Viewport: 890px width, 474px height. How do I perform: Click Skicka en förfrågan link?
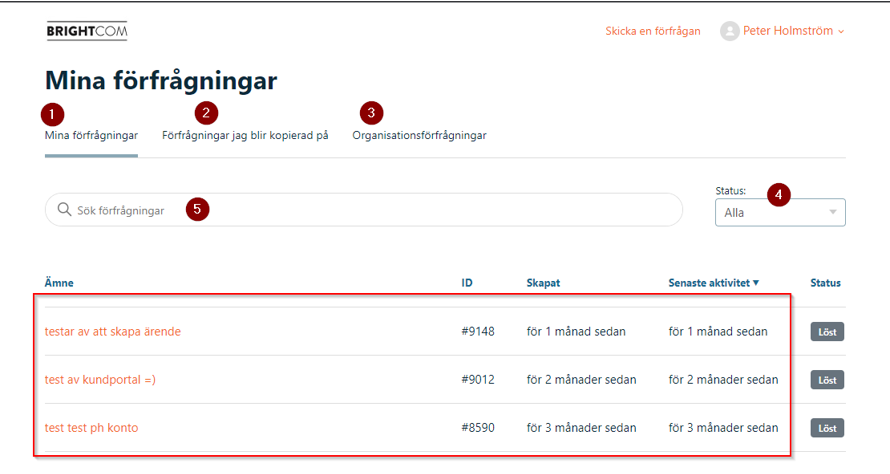click(652, 31)
